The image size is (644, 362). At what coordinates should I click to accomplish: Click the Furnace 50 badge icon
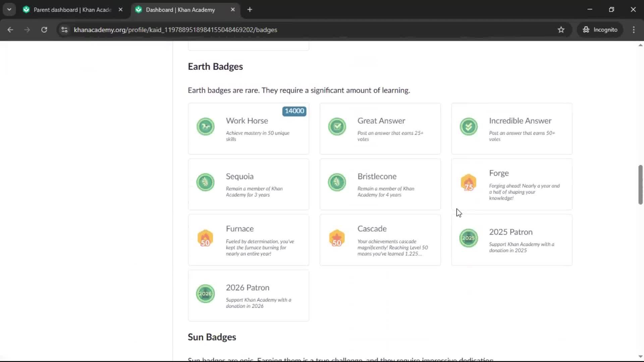point(205,238)
